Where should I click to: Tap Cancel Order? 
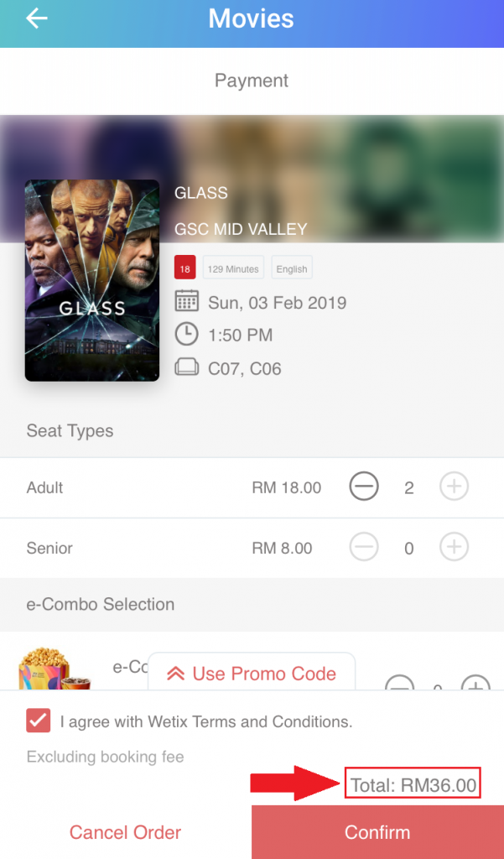125,832
